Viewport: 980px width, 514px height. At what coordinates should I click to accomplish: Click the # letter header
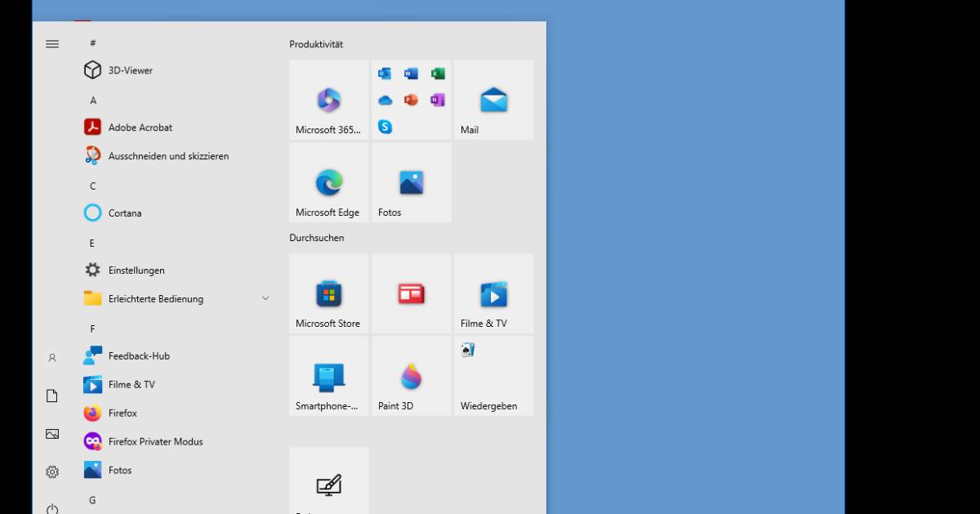pos(93,42)
